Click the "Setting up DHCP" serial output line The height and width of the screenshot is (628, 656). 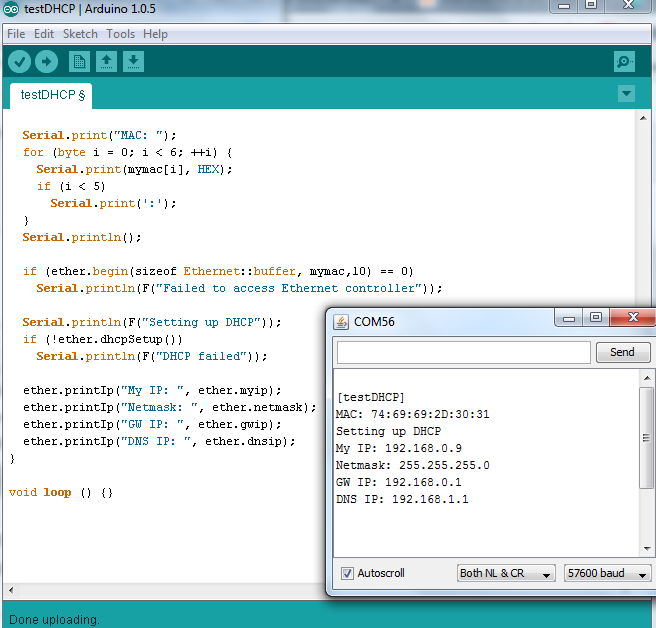(388, 431)
